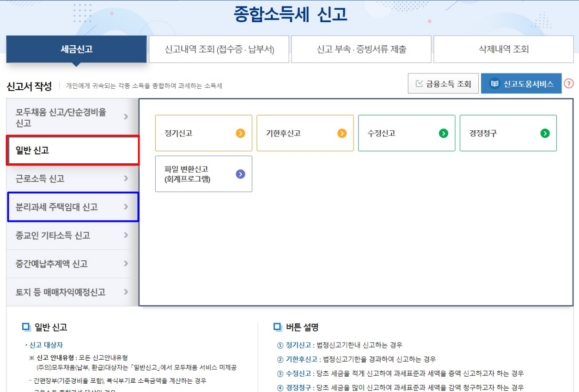Click the 금융소득 조회 button
This screenshot has width=579, height=392.
coord(443,83)
